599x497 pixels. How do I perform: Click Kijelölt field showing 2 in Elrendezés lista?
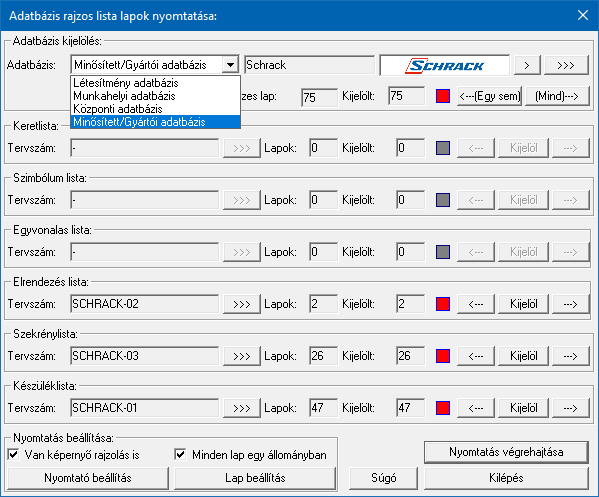point(410,304)
